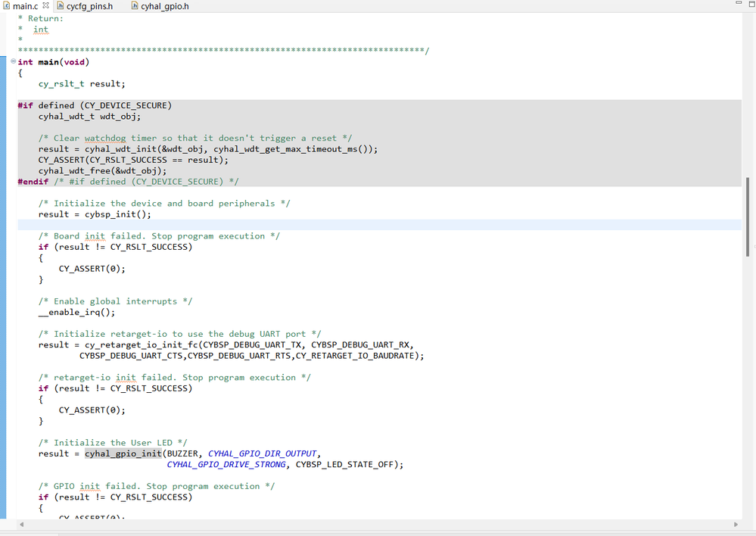Viewport: 756px width, 536px height.
Task: Click the highlighted cyhal_gpio_init occurrence marker
Action: point(123,453)
